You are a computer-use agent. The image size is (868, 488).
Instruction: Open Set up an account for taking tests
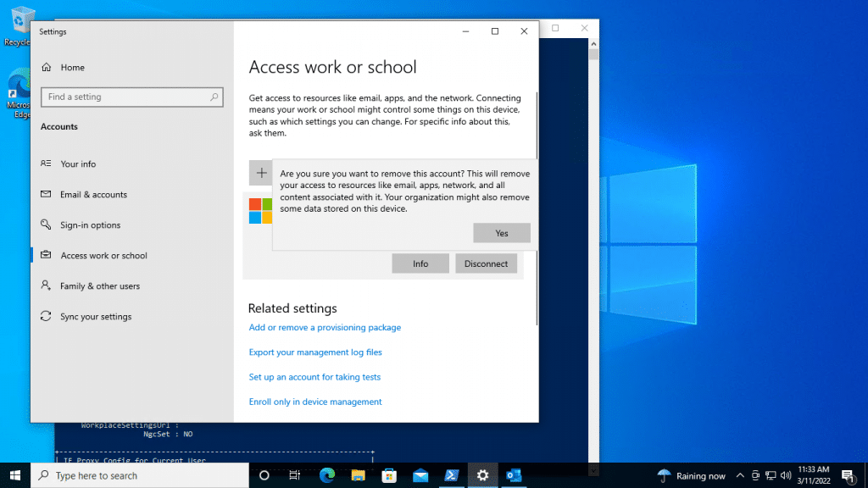(314, 377)
